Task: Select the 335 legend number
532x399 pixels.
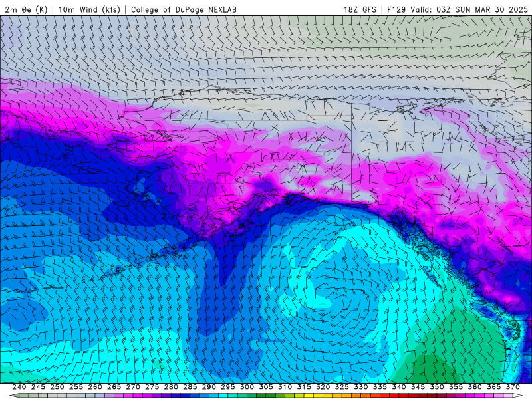Action: coord(380,387)
